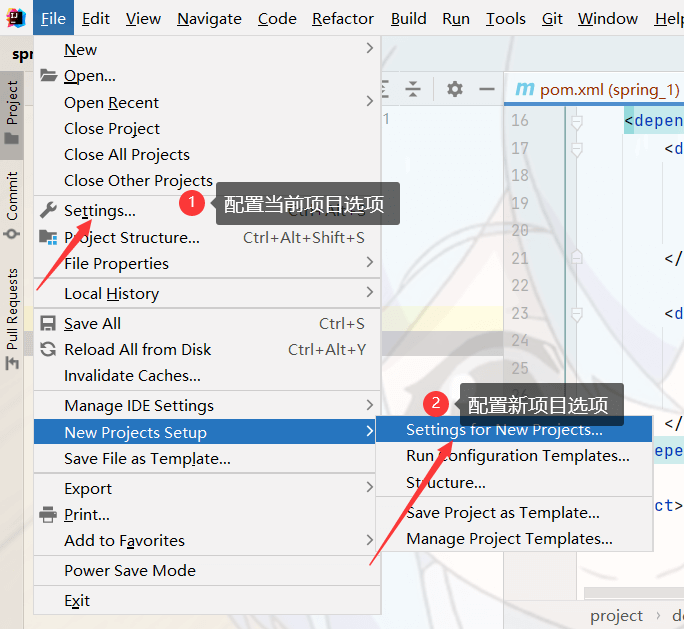Image resolution: width=684 pixels, height=629 pixels.
Task: Open the Tools menu
Action: (x=506, y=18)
